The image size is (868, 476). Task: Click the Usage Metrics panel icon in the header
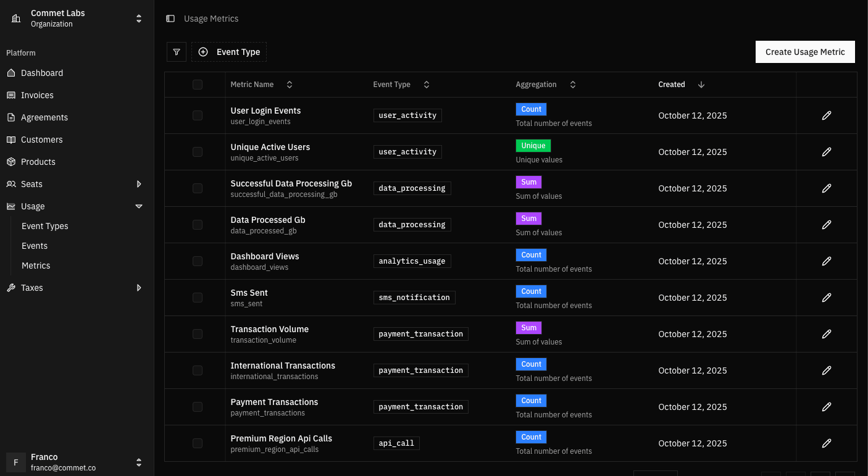170,19
